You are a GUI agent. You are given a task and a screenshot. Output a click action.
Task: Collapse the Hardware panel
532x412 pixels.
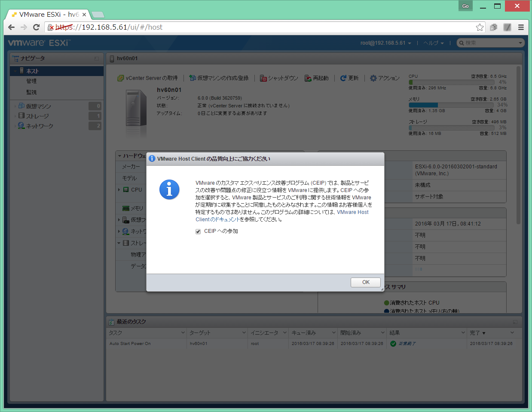pos(119,156)
